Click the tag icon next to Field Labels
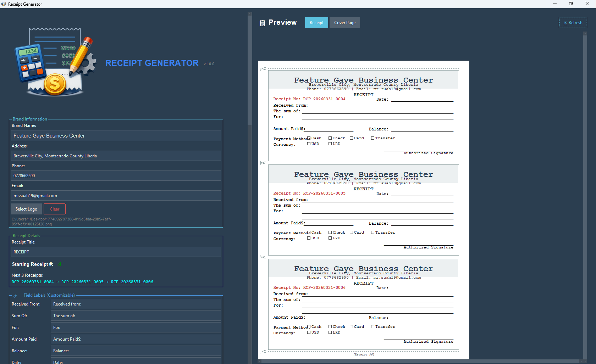Image resolution: width=596 pixels, height=364 pixels. [15, 295]
